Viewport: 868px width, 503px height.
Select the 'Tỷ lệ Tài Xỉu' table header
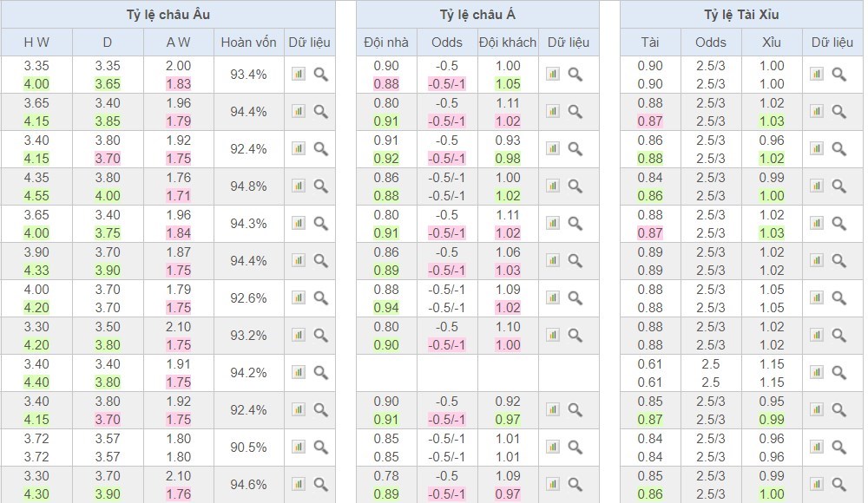click(740, 15)
